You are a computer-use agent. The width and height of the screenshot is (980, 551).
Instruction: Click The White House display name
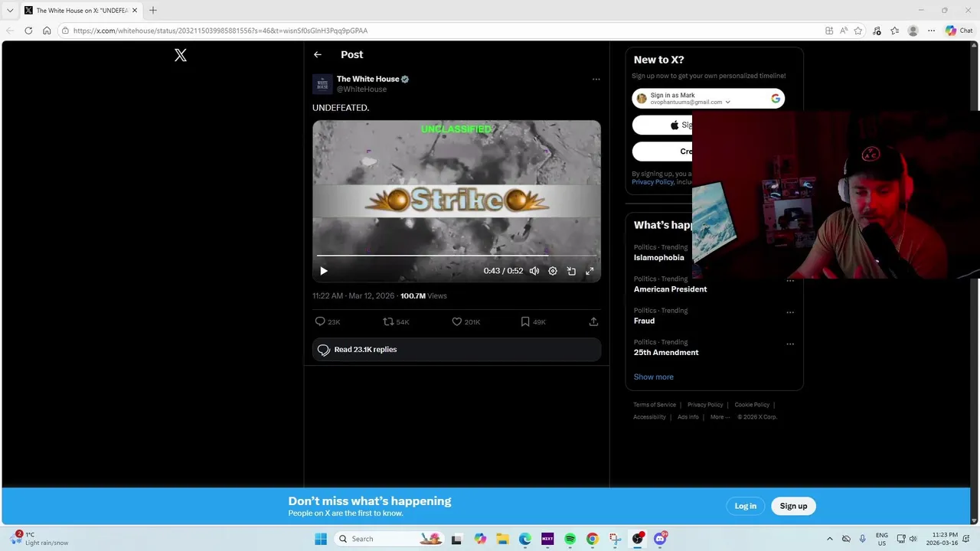[x=367, y=79]
